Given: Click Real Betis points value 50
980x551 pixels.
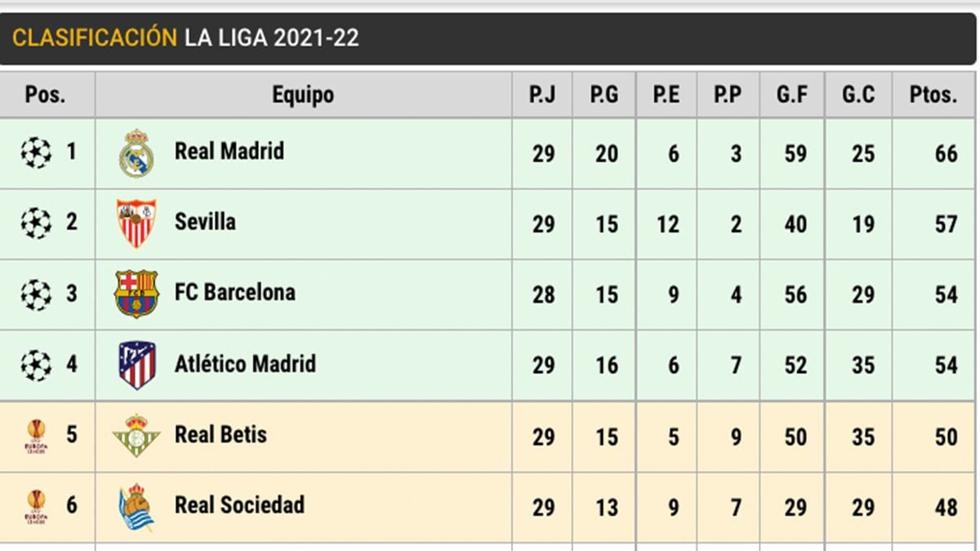Looking at the screenshot, I should (x=946, y=437).
